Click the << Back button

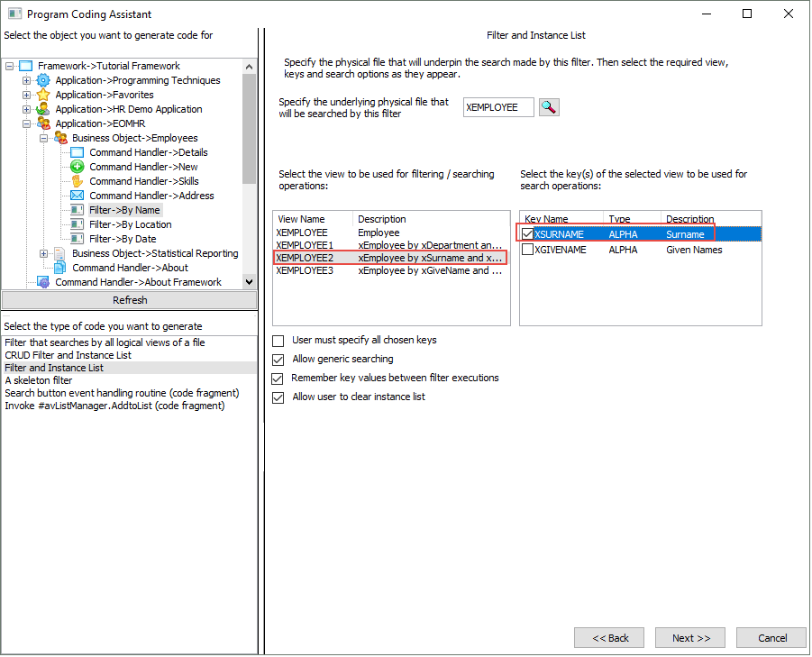coord(609,638)
